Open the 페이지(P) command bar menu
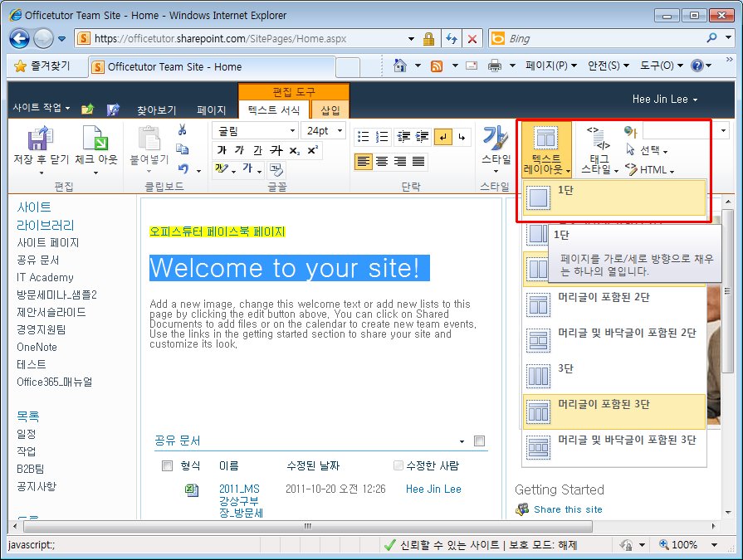Image resolution: width=743 pixels, height=560 pixels. 551,66
